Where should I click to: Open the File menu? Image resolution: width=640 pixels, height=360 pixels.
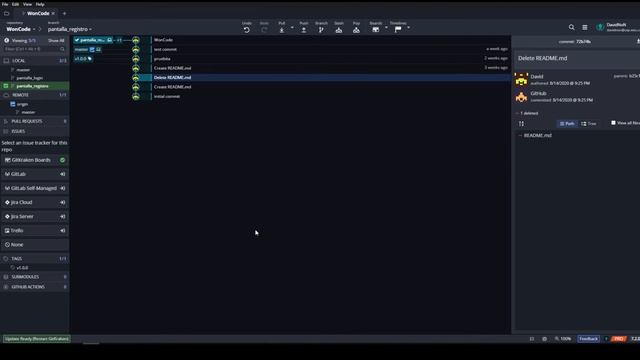[5, 4]
